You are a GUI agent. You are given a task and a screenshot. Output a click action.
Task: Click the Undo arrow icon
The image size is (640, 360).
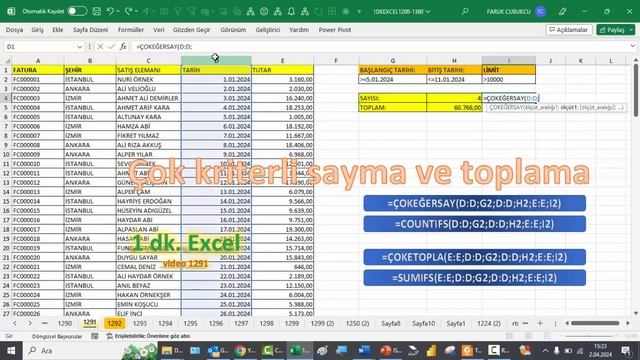click(110, 11)
